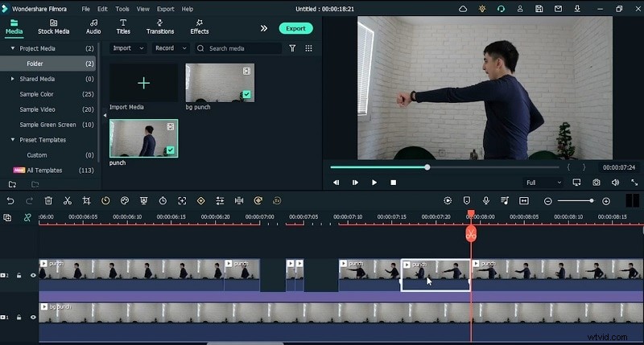Open the Export menu in menu bar
644x345 pixels.
coord(166,9)
